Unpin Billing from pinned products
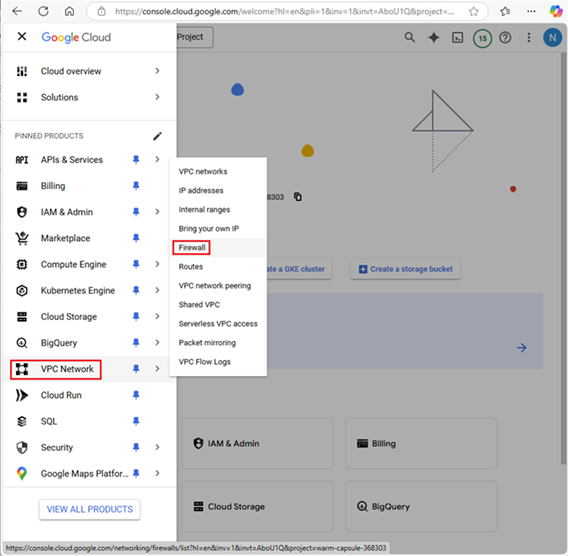Viewport: 568px width, 556px height. click(136, 186)
